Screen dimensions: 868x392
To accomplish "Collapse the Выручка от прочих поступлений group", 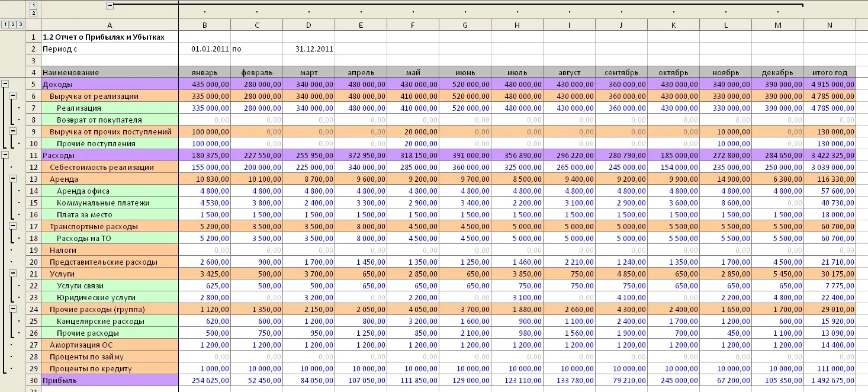I will (13, 131).
